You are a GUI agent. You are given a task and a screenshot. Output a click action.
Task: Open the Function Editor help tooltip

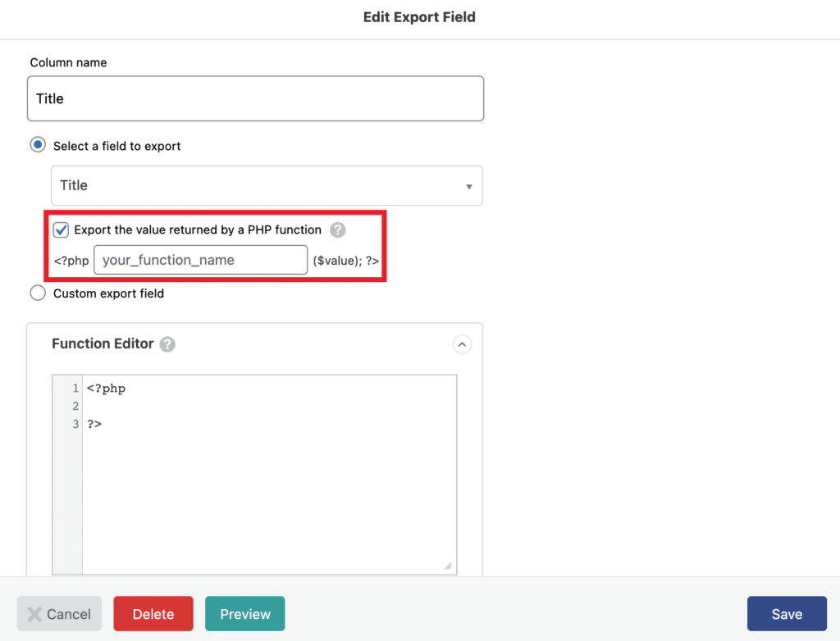(168, 344)
